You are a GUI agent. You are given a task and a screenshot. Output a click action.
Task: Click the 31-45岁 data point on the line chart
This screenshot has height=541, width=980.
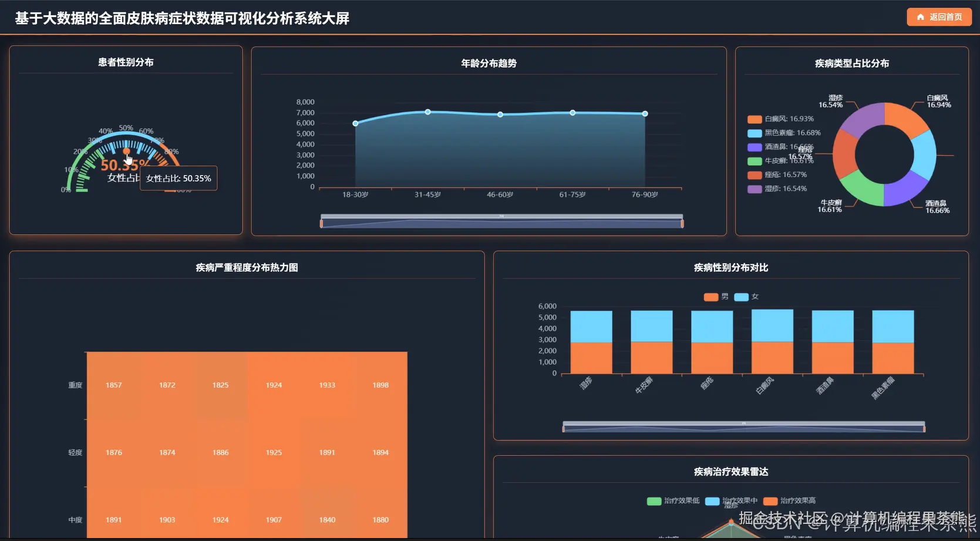coord(427,112)
